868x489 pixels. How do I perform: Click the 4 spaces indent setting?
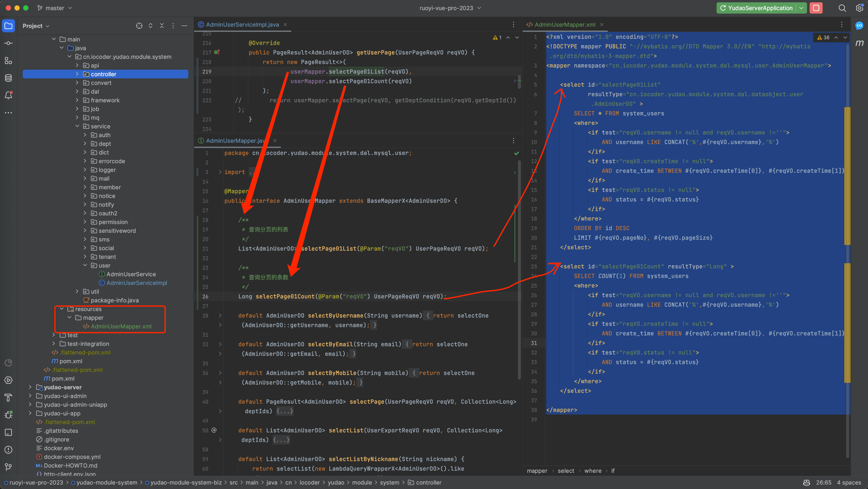tap(848, 482)
